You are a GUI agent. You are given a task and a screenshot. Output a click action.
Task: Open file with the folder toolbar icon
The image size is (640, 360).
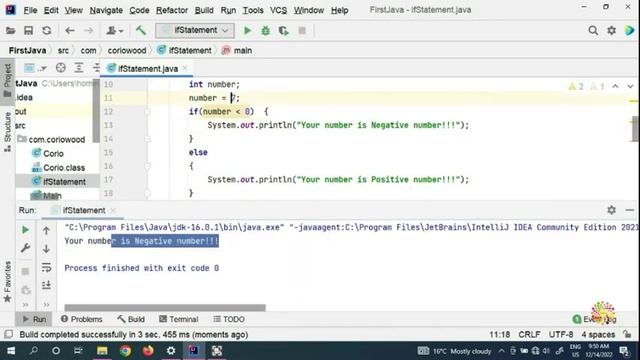pyautogui.click(x=11, y=31)
